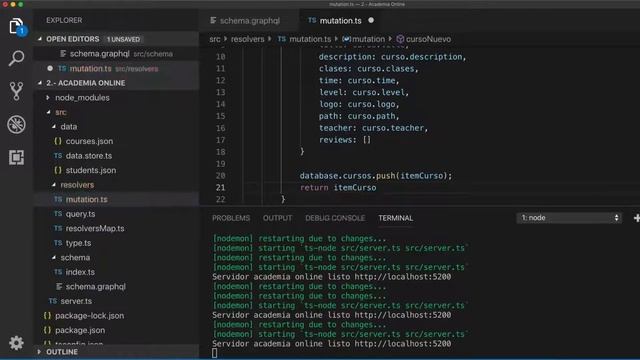Click 'cursoNuevo' in the breadcrumb

(429, 39)
